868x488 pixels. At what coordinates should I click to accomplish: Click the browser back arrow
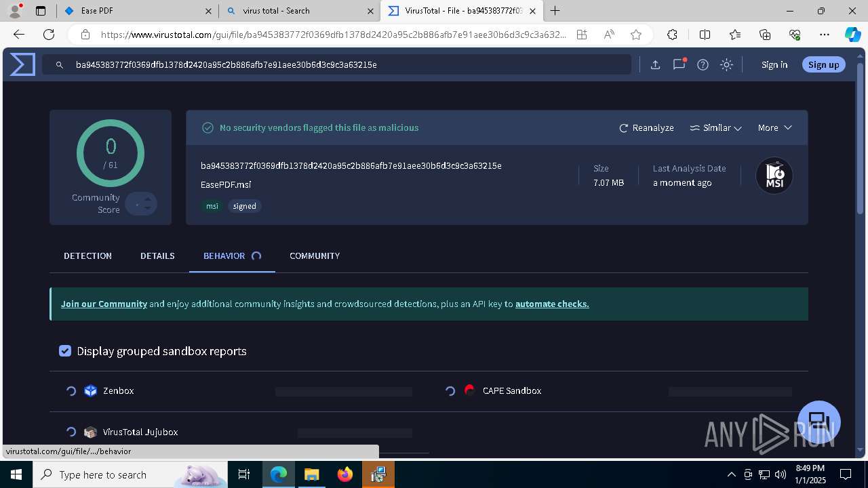pyautogui.click(x=19, y=35)
